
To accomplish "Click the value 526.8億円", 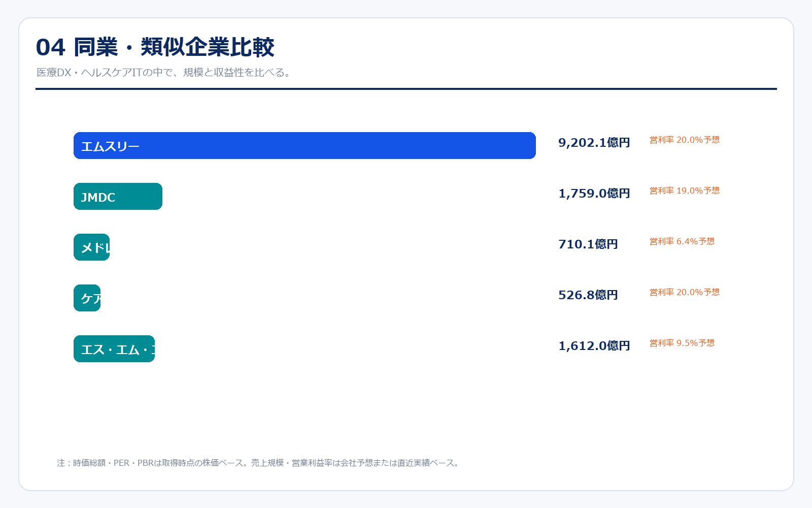I will [x=588, y=295].
